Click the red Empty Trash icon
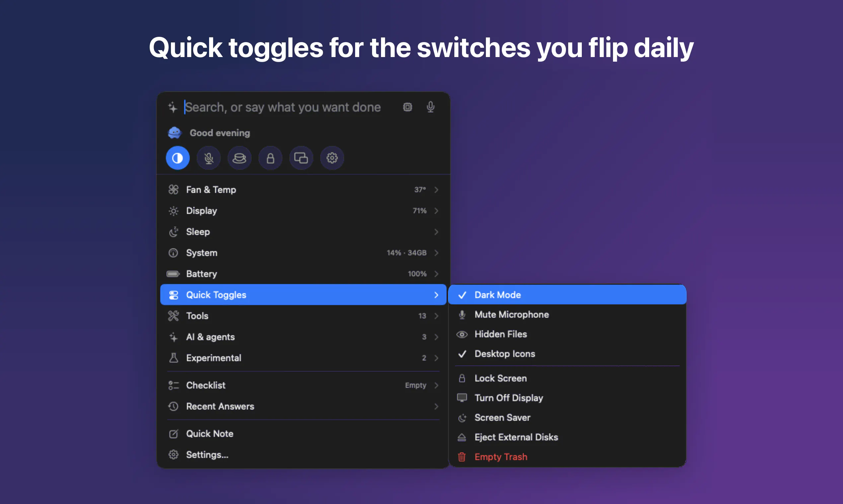Viewport: 843px width, 504px height. coord(462,457)
